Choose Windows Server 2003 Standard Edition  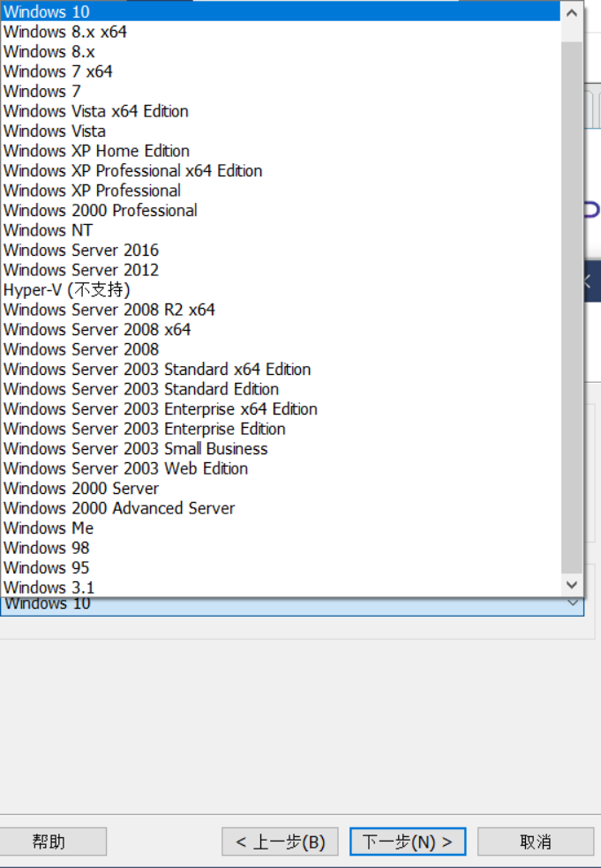pos(281,389)
